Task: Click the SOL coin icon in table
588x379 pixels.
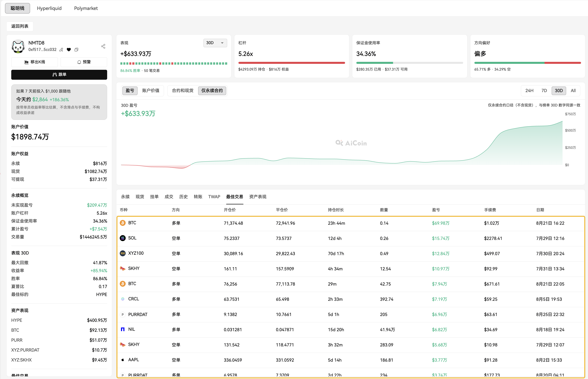Action: (x=123, y=238)
